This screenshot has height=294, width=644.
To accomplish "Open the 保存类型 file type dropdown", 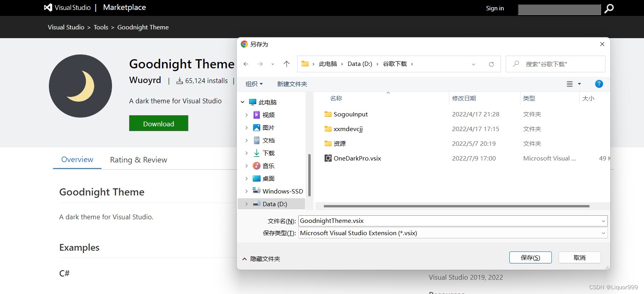I will pos(603,233).
